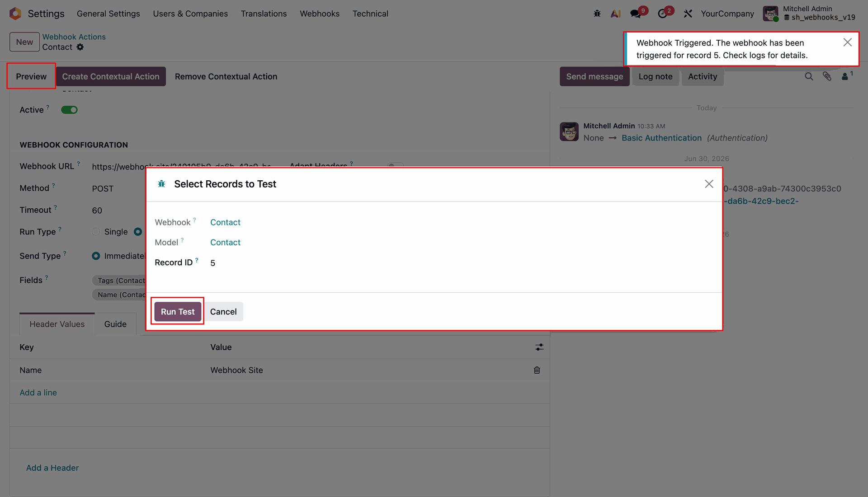Switch to the Guide tab

pos(115,324)
